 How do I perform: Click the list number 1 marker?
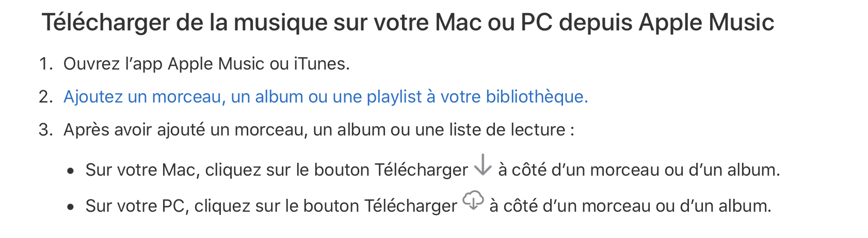pyautogui.click(x=46, y=64)
